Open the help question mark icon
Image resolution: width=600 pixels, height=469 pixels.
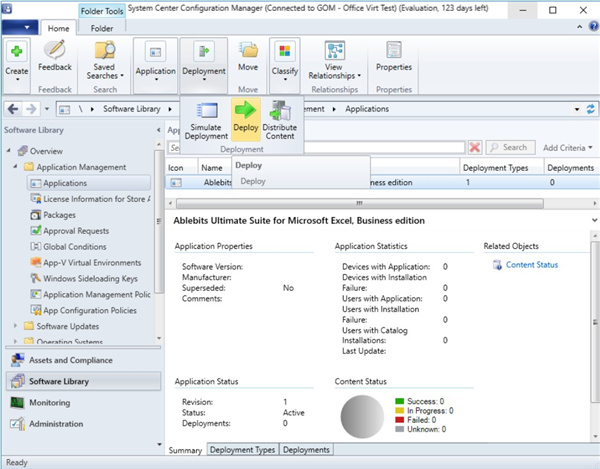pos(593,26)
